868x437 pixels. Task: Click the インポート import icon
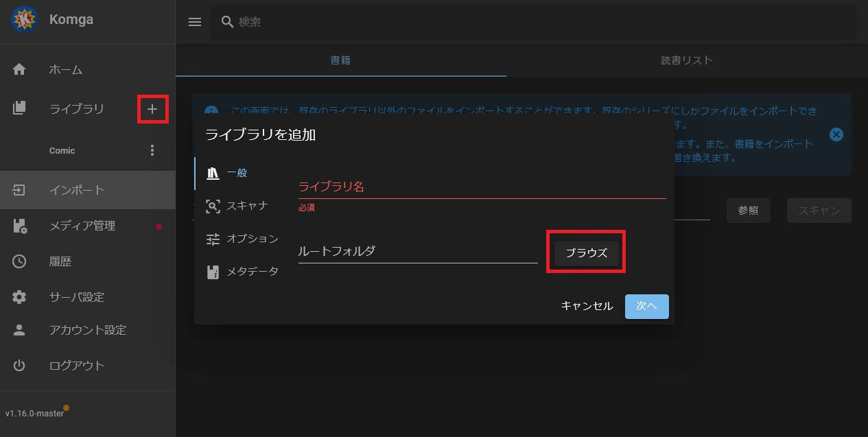pos(19,190)
